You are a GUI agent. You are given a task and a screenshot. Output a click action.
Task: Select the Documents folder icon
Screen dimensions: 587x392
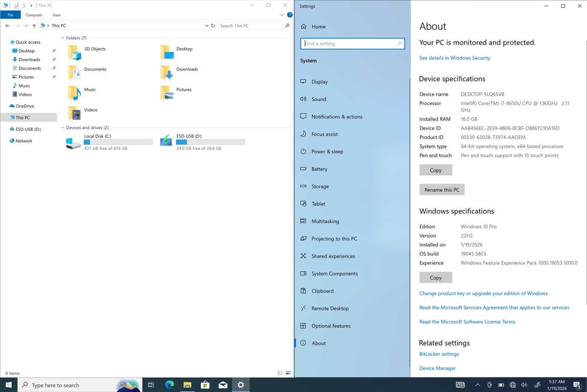[x=75, y=73]
